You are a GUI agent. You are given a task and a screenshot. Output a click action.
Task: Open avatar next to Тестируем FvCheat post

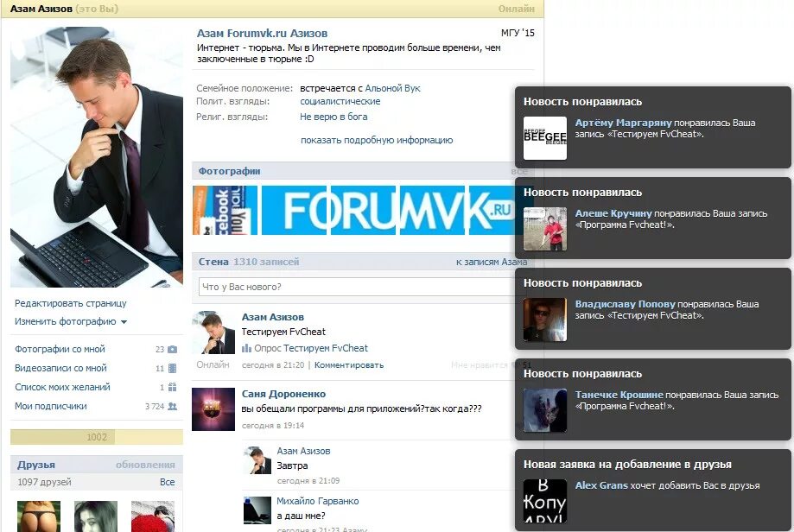[213, 332]
